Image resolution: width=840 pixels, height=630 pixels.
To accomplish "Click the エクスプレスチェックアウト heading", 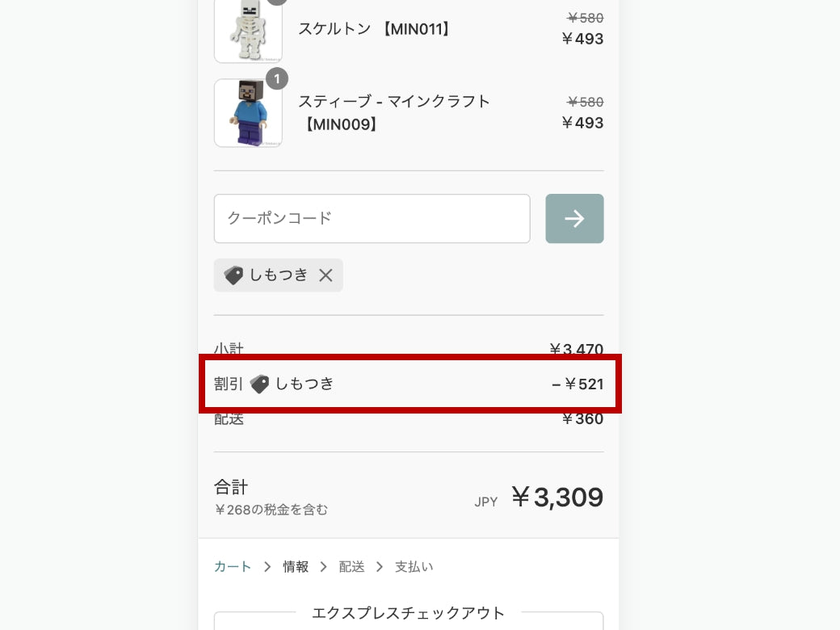I will click(408, 613).
